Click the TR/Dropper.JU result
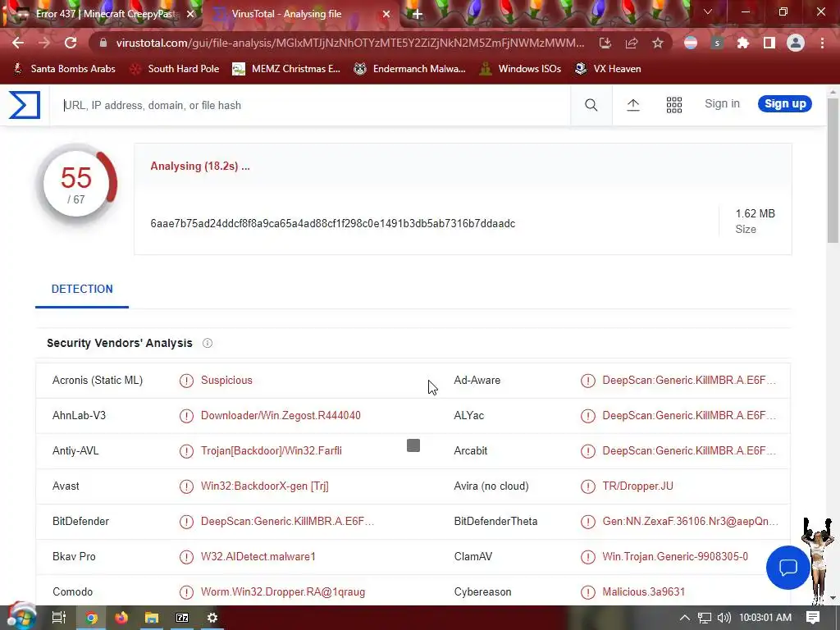Screen dimensions: 840x630 pyautogui.click(x=637, y=486)
